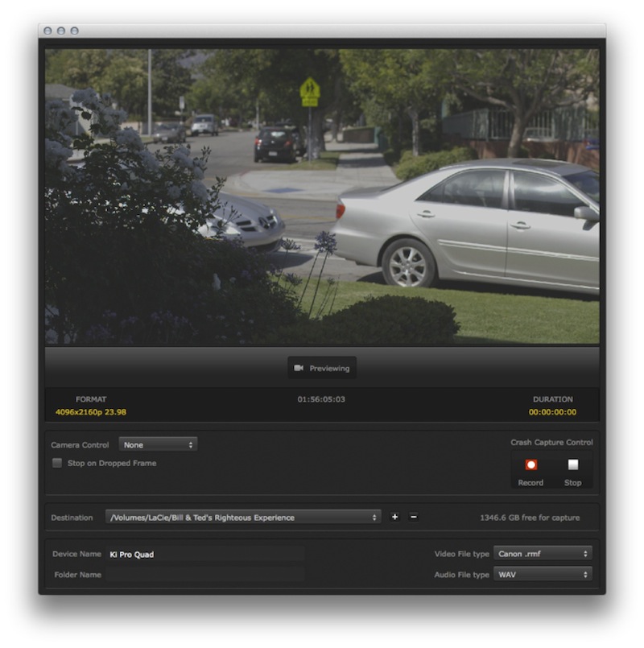Close the capture window
644x648 pixels.
[x=47, y=31]
